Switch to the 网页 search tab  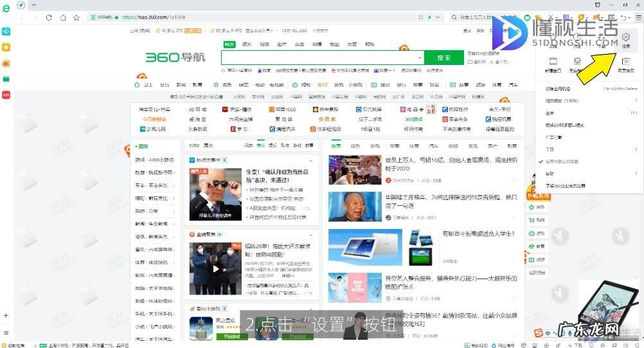[x=229, y=44]
